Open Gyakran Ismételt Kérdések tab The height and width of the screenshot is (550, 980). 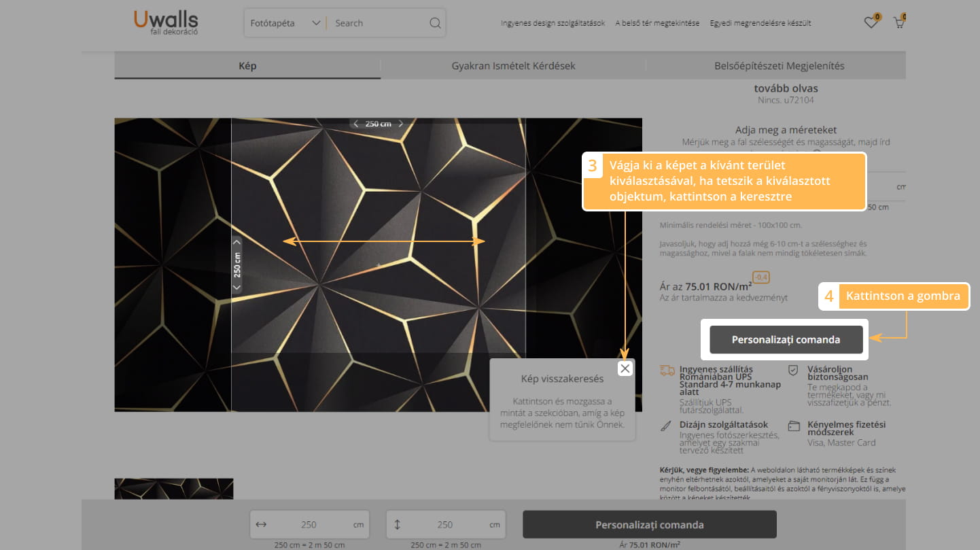513,66
